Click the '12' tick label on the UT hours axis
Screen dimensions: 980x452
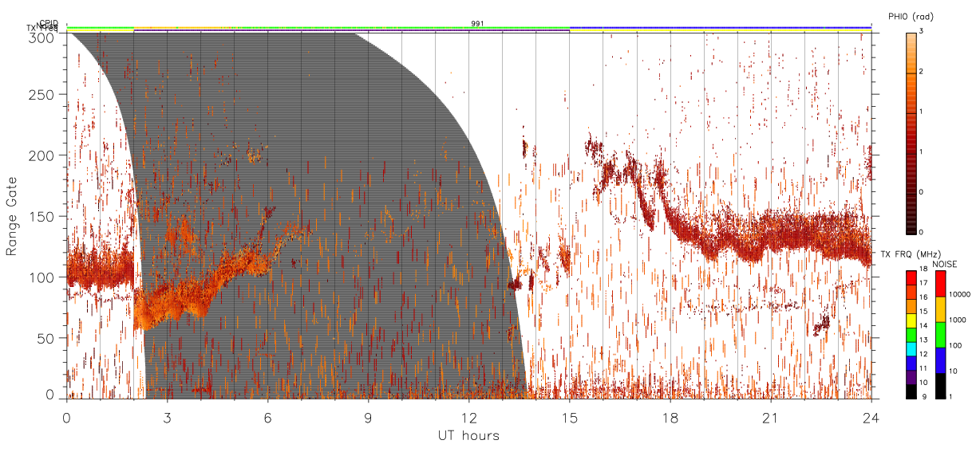(469, 417)
